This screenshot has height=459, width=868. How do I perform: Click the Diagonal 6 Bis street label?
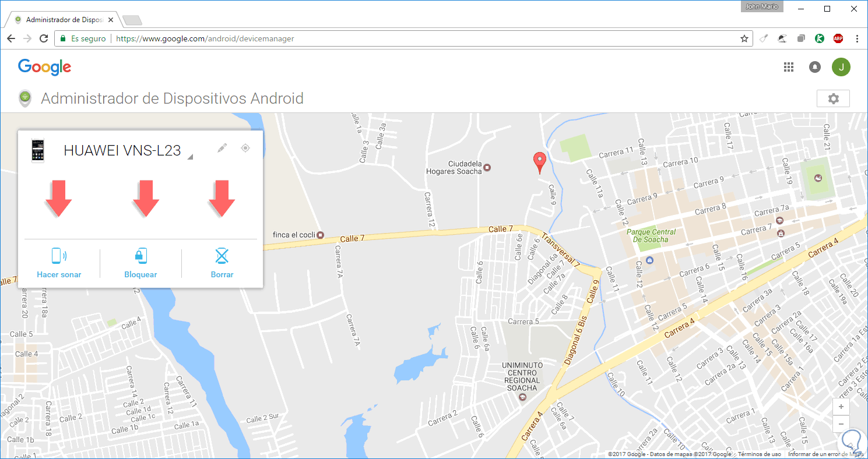tap(575, 339)
